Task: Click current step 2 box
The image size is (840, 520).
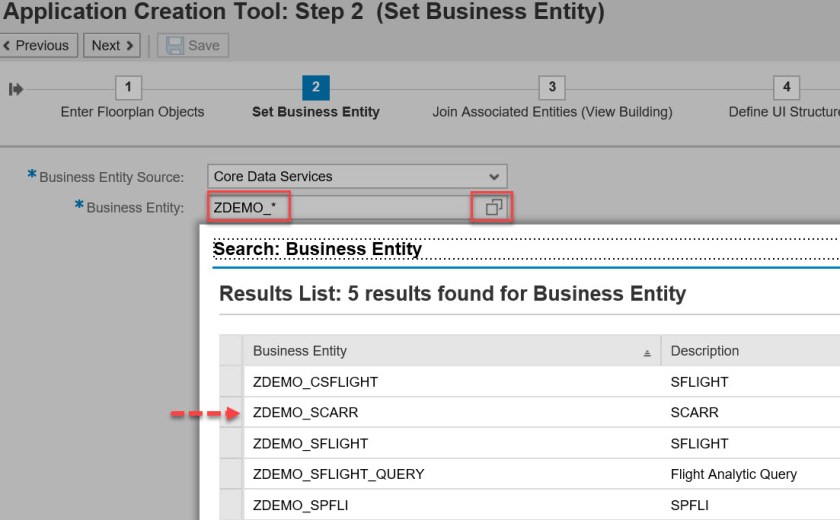Action: (x=315, y=88)
